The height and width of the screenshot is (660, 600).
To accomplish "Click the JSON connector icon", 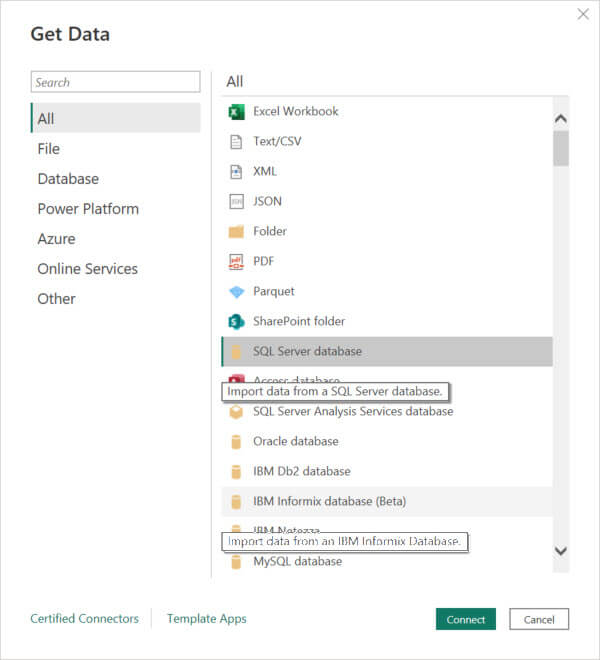I will point(236,201).
